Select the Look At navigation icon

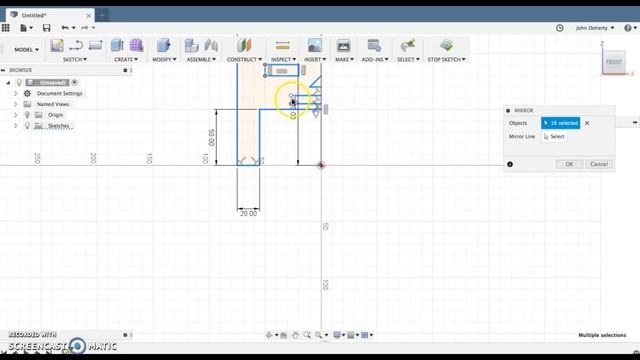pyautogui.click(x=284, y=335)
